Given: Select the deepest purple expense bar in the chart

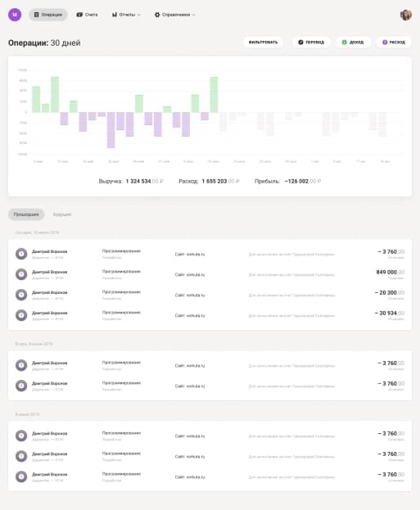Looking at the screenshot, I should (x=111, y=130).
